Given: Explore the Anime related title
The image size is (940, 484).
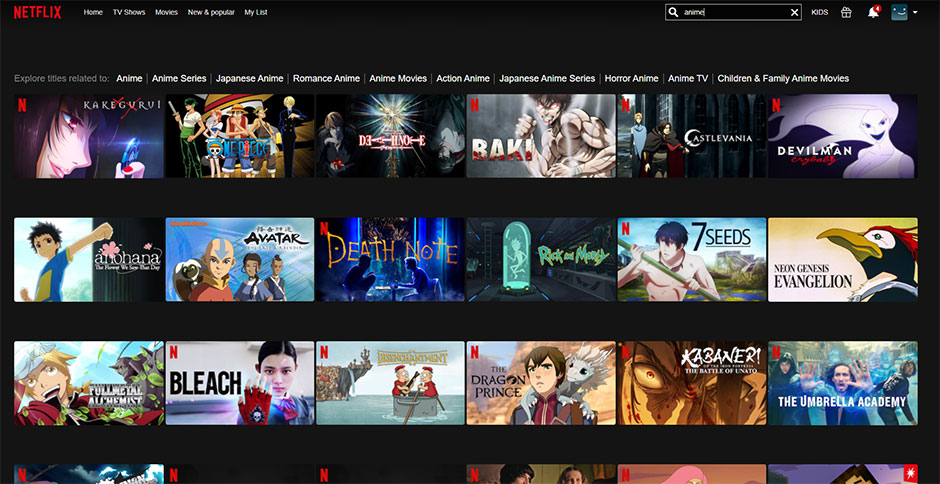Looking at the screenshot, I should (x=129, y=79).
